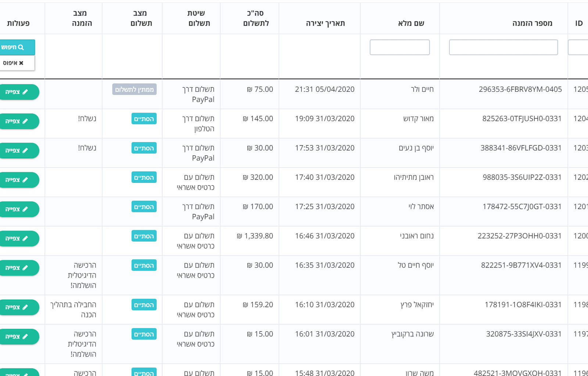Sort by שם מלא column header
588x376 pixels.
(x=411, y=23)
